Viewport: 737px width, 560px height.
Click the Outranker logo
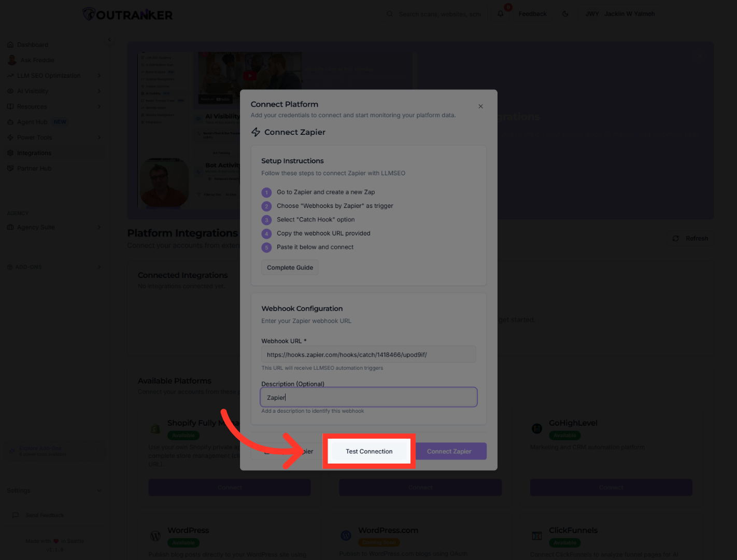click(x=128, y=15)
